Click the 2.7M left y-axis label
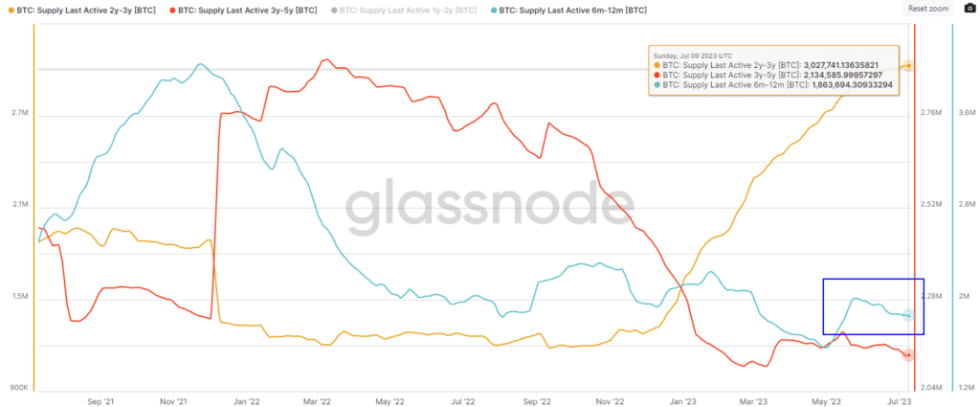980x407 pixels. coord(19,113)
